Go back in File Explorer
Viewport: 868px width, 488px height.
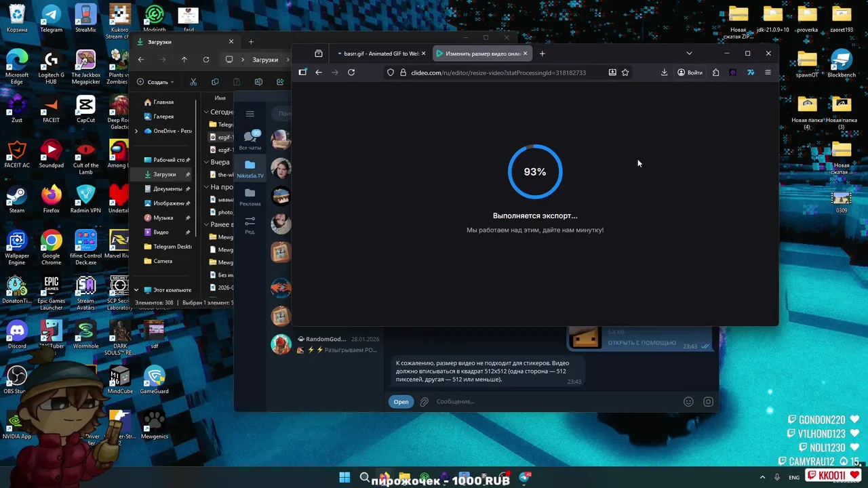[x=140, y=60]
